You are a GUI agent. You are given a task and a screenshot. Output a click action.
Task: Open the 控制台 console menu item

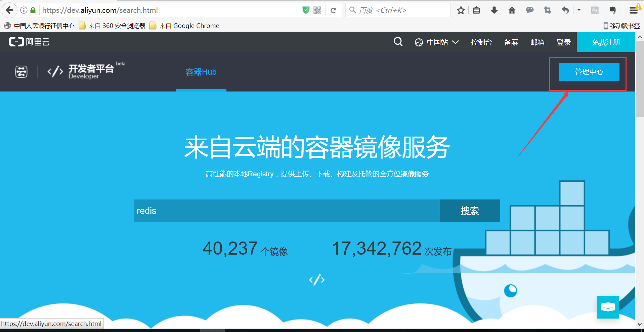pyautogui.click(x=481, y=42)
